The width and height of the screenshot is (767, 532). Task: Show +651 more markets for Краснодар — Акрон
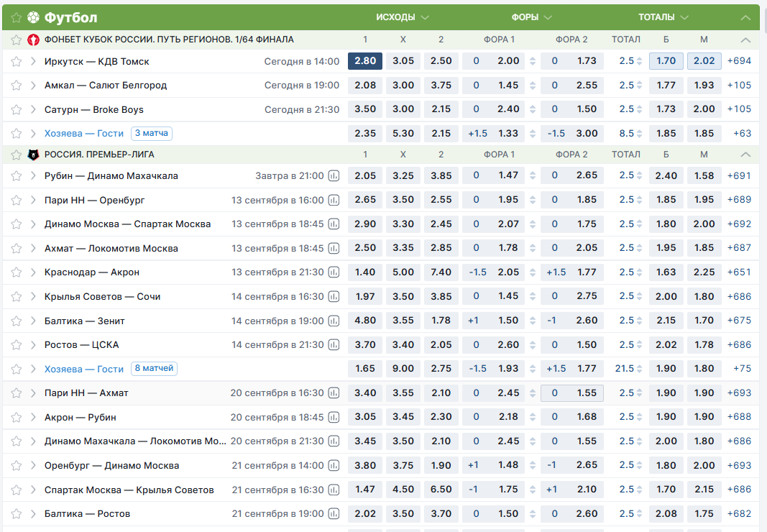pyautogui.click(x=739, y=272)
